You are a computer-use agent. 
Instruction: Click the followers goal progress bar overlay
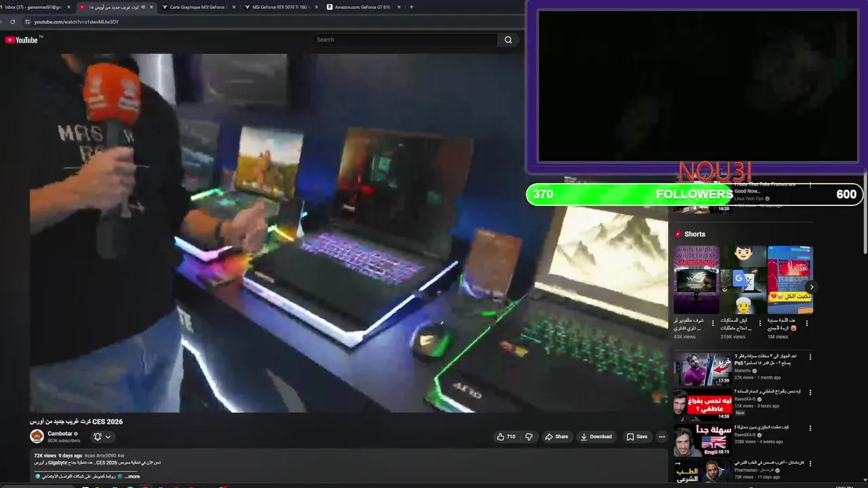(694, 195)
